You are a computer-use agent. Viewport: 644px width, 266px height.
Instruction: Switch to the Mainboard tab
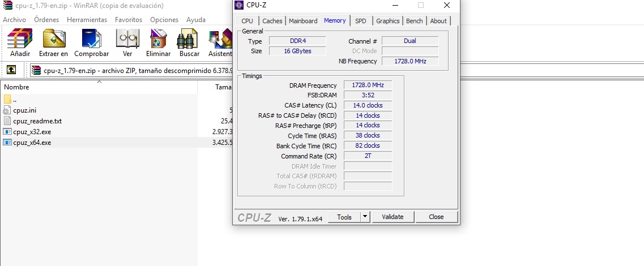click(303, 21)
